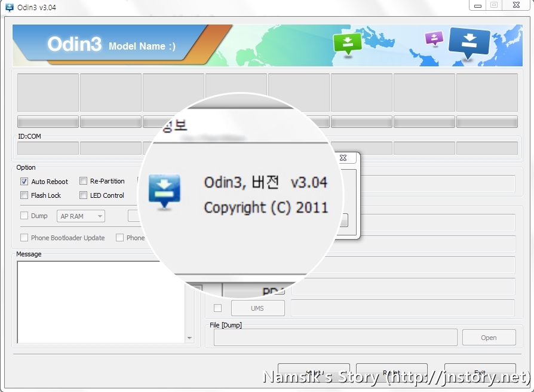The image size is (534, 392).
Task: Click the Message box scroll-down arrow
Action: tap(190, 338)
